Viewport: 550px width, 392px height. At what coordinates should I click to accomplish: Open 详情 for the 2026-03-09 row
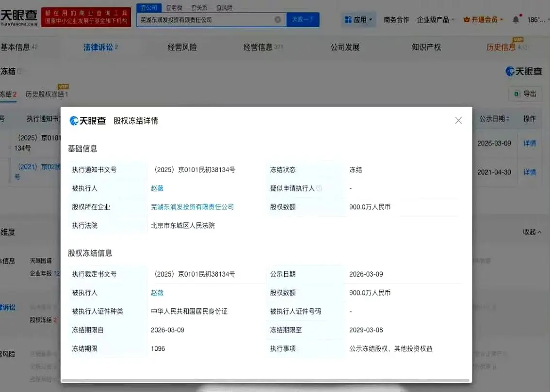click(530, 143)
